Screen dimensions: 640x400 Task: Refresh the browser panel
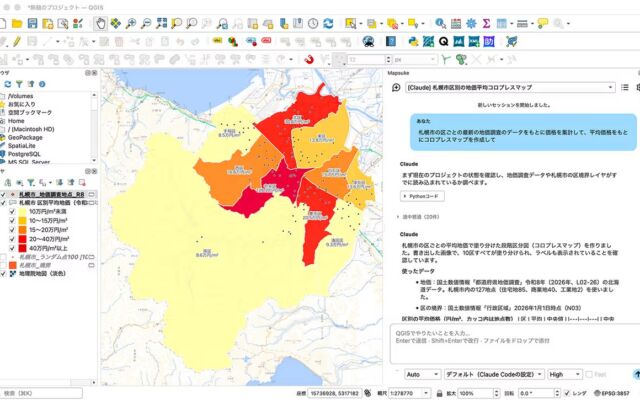[8, 84]
